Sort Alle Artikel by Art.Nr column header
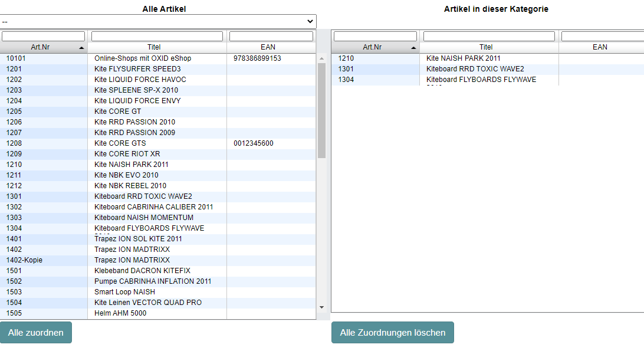 (x=44, y=47)
